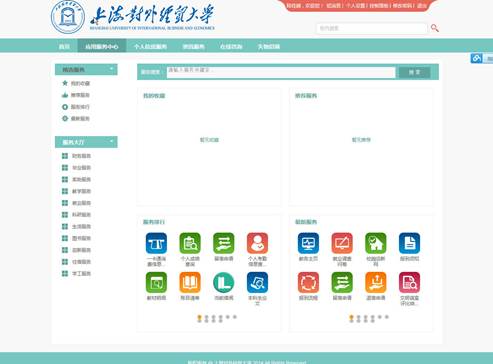Select the gear-icon 最新服务 sidebar item
The image size is (493, 364).
76,119
